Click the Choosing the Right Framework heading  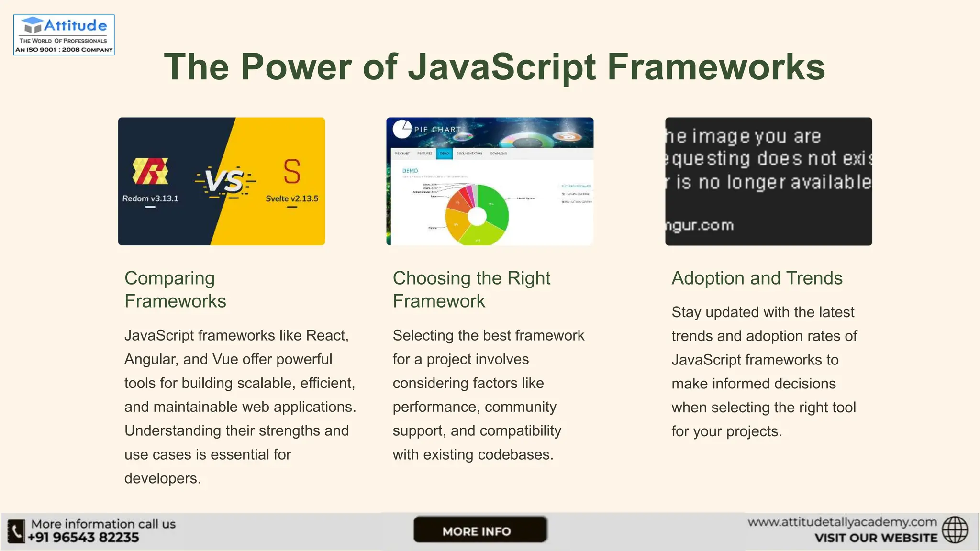(x=471, y=289)
